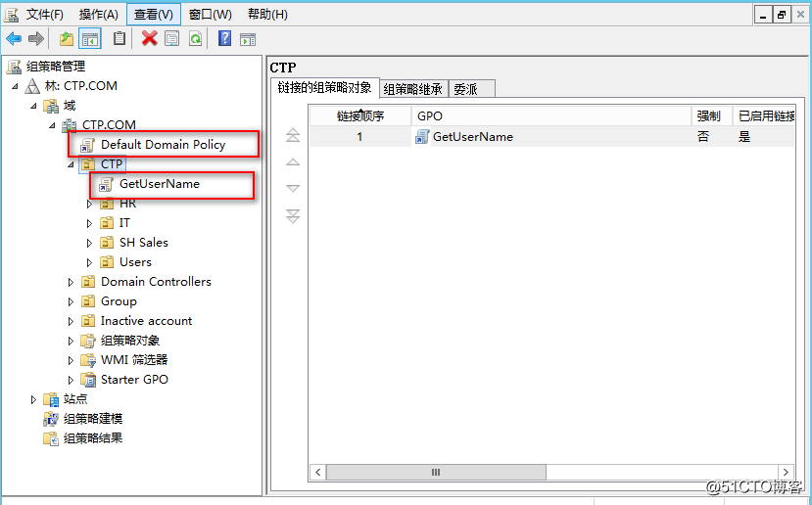Select the 组策略建模 node
Screen dimensions: 812x505
click(x=93, y=419)
